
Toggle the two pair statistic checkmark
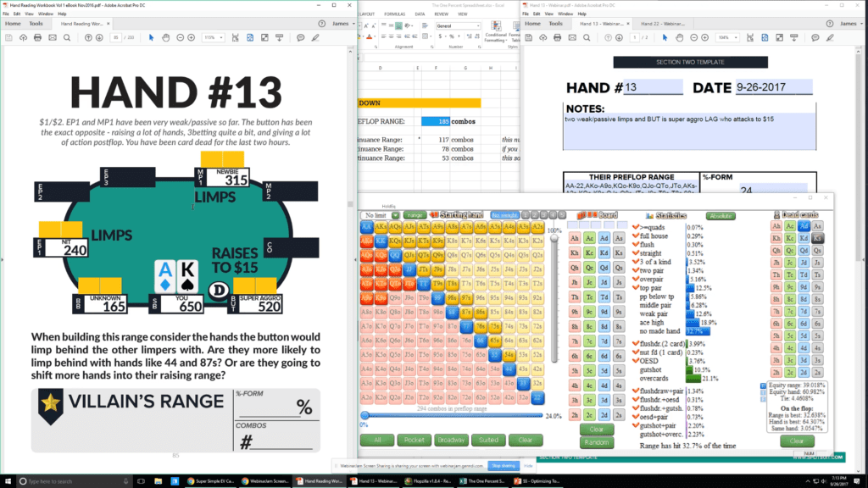point(635,270)
